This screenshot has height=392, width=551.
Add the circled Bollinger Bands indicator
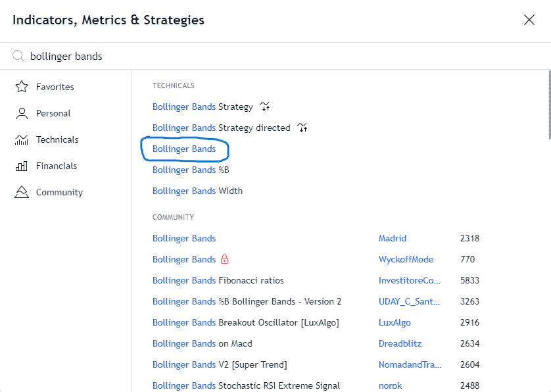coord(184,149)
